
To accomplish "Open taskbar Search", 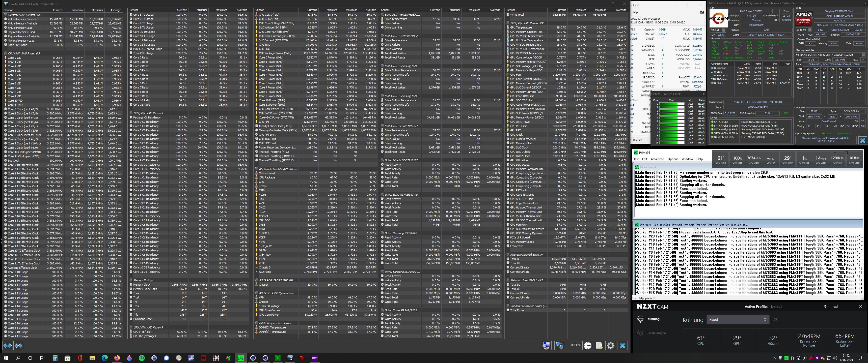I will tap(18, 358).
